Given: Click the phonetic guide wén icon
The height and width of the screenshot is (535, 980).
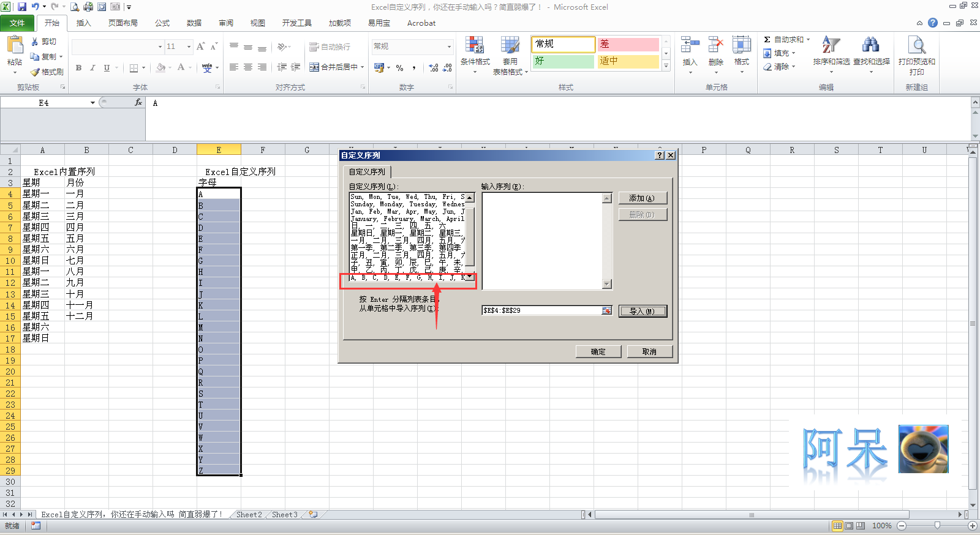Looking at the screenshot, I should (207, 68).
